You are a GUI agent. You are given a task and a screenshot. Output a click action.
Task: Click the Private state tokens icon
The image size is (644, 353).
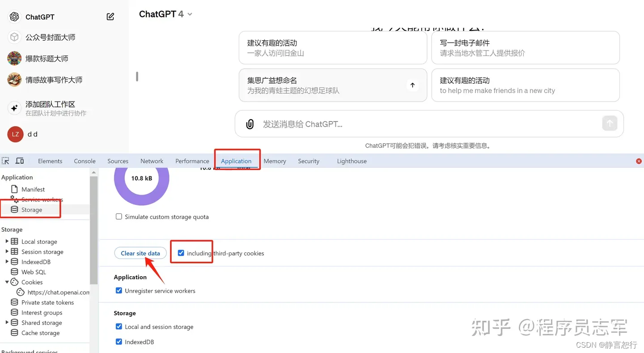14,302
